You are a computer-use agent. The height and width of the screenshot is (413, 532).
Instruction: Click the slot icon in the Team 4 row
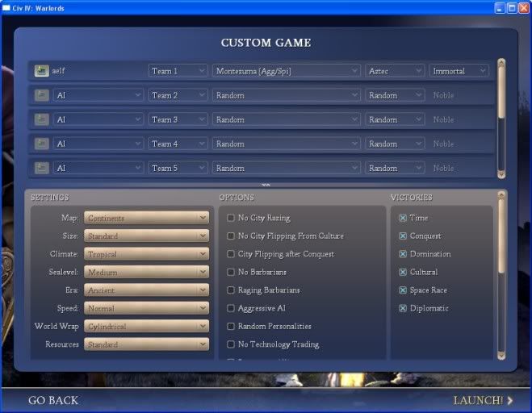click(x=42, y=144)
